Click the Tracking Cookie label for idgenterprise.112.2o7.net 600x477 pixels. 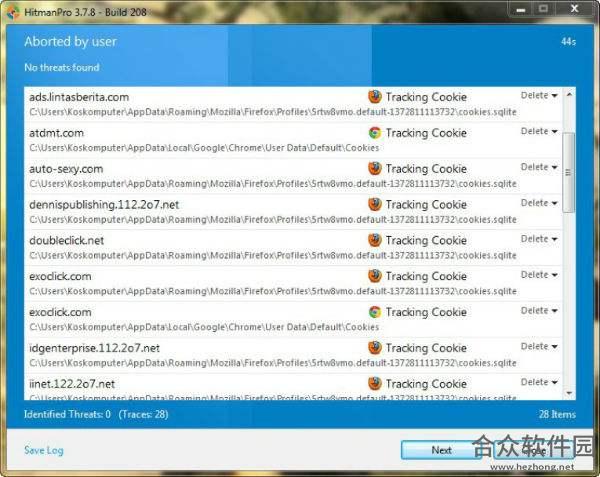tap(426, 348)
